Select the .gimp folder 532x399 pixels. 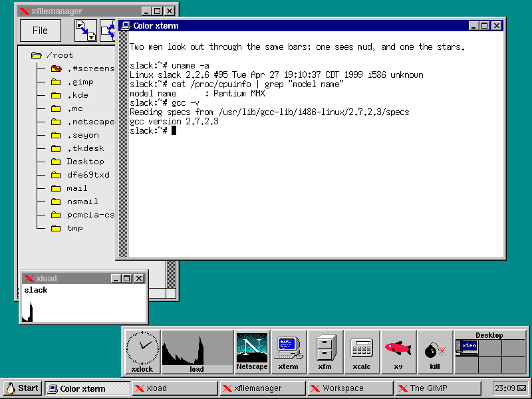[80, 82]
